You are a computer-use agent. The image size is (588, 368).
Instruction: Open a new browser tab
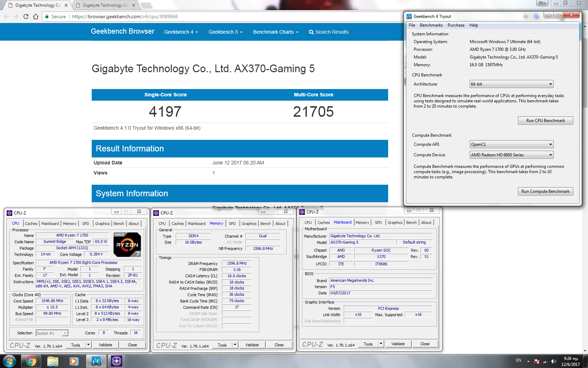[146, 5]
